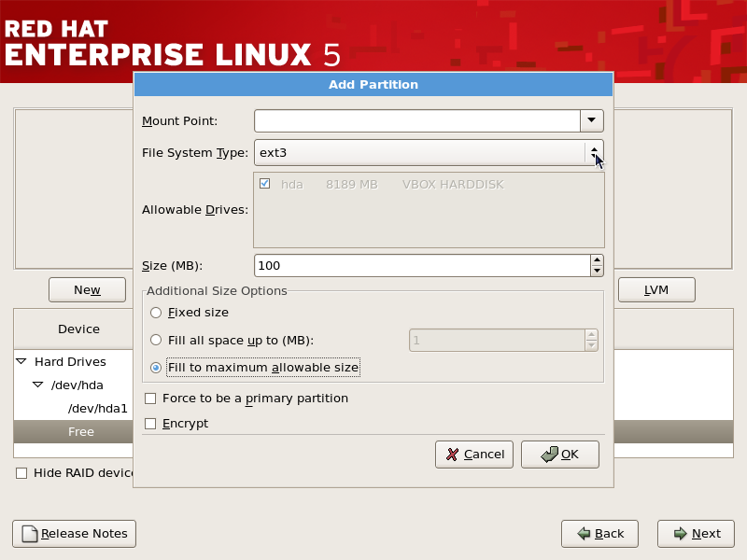Proceed with the Next button
This screenshot has width=747, height=560.
tap(696, 534)
